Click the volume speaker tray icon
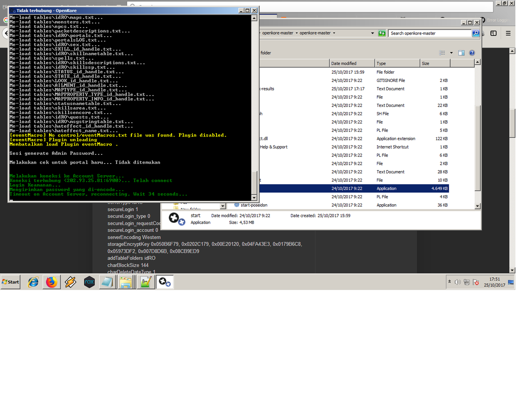This screenshot has height=404, width=532. pos(458,282)
